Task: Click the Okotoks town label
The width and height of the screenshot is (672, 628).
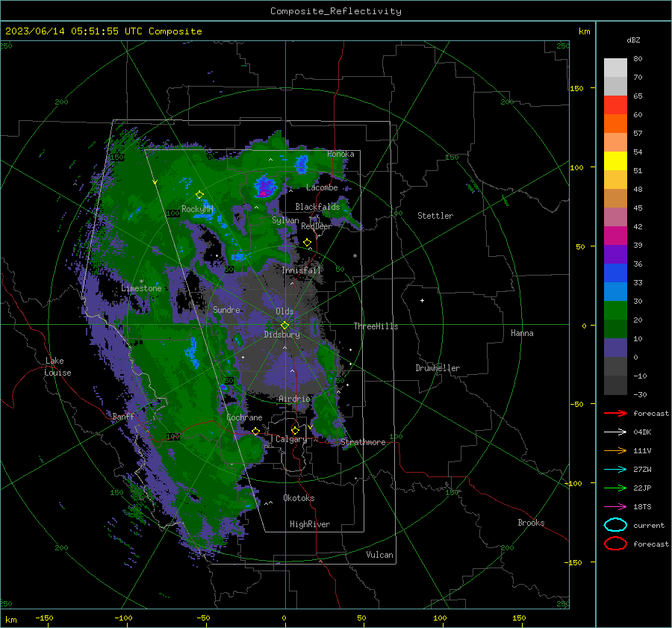Action: pyautogui.click(x=299, y=498)
